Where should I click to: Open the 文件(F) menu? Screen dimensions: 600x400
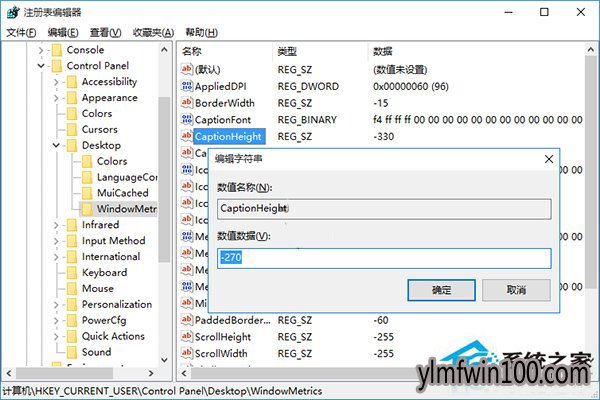click(x=20, y=33)
